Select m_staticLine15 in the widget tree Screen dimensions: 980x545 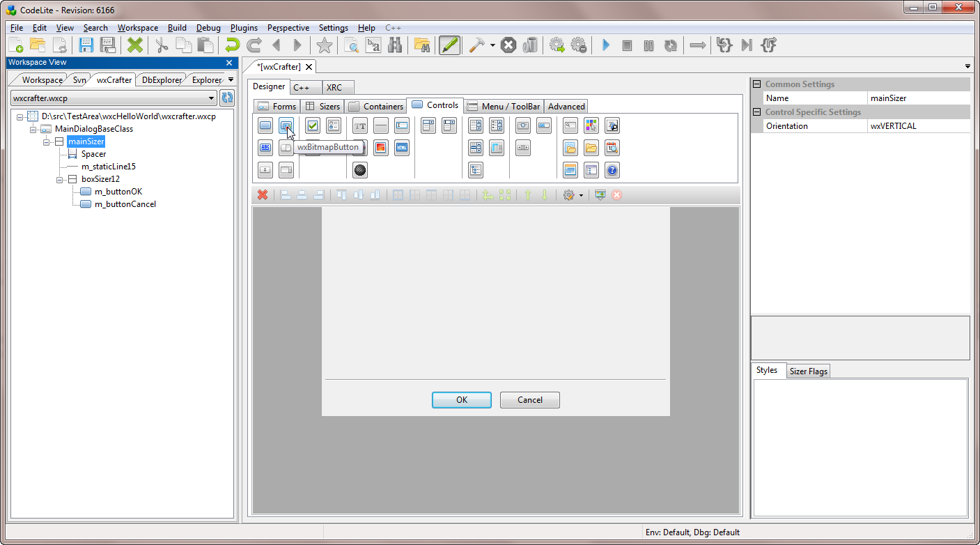[x=108, y=167]
